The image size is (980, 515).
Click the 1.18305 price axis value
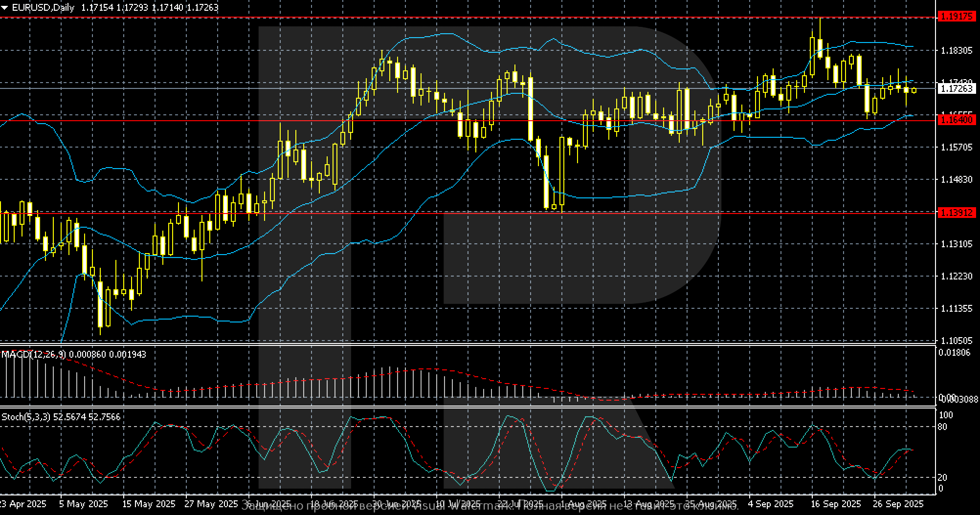point(956,50)
